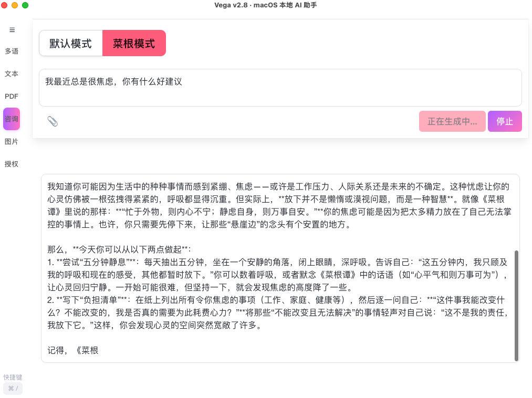Image resolution: width=532 pixels, height=398 pixels.
Task: Open the 图片 image section
Action: coord(12,142)
